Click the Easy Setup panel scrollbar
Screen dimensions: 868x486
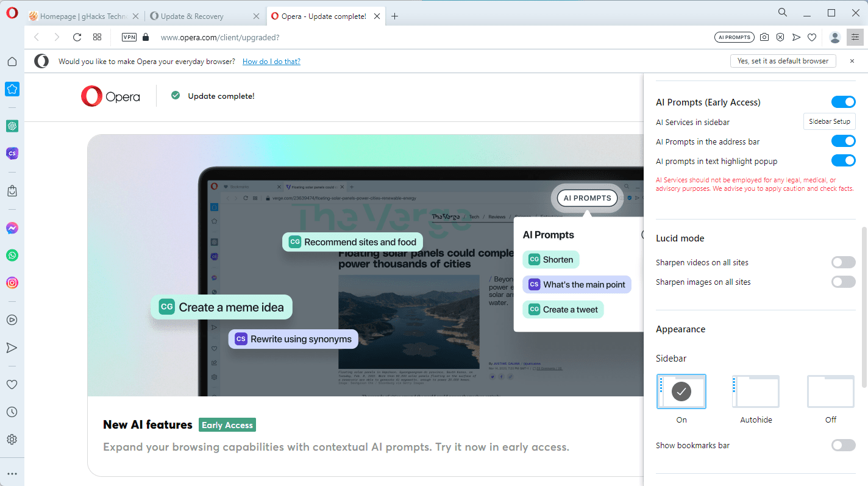click(x=863, y=307)
